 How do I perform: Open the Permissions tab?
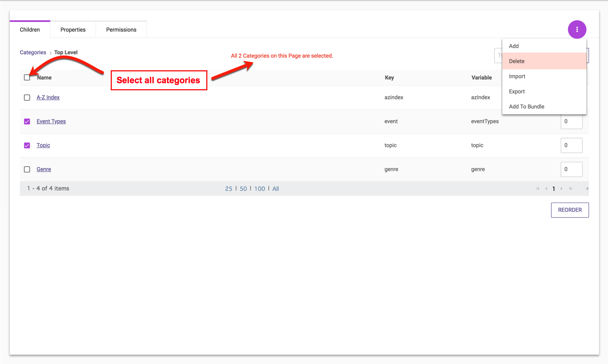pos(121,30)
